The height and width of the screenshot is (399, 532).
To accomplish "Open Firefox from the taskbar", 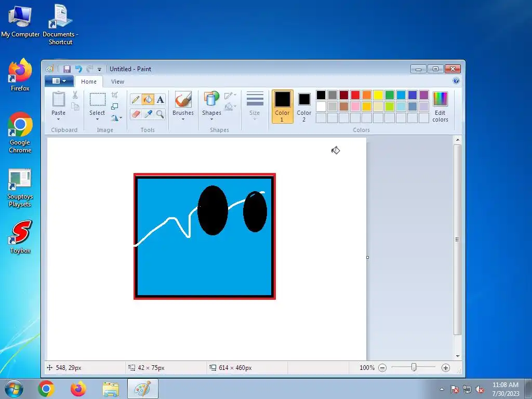I will coord(78,389).
